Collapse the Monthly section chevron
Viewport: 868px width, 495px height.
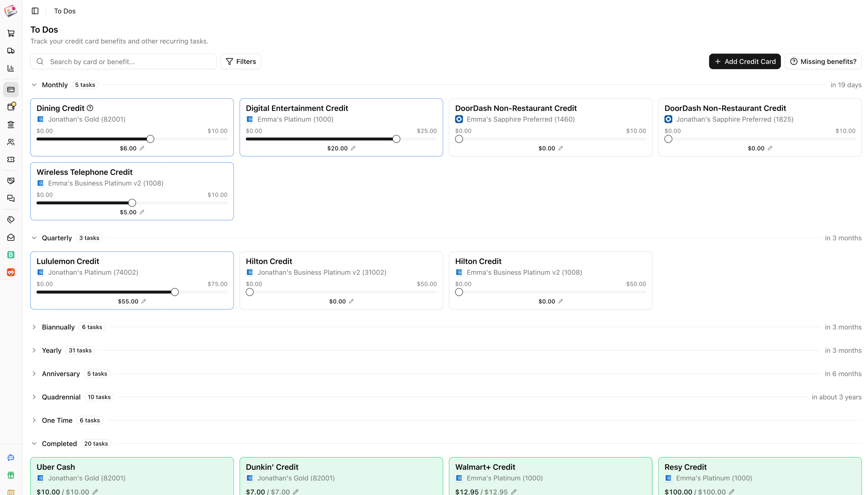[x=34, y=85]
